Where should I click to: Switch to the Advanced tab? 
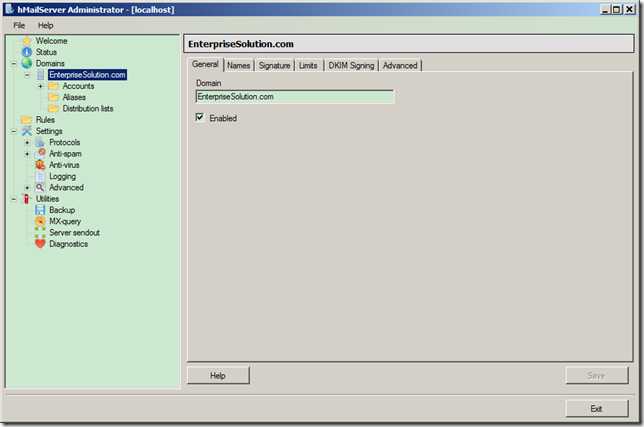click(400, 66)
